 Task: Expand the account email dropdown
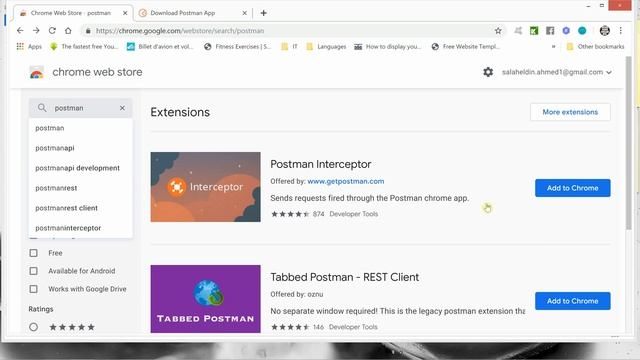[609, 73]
